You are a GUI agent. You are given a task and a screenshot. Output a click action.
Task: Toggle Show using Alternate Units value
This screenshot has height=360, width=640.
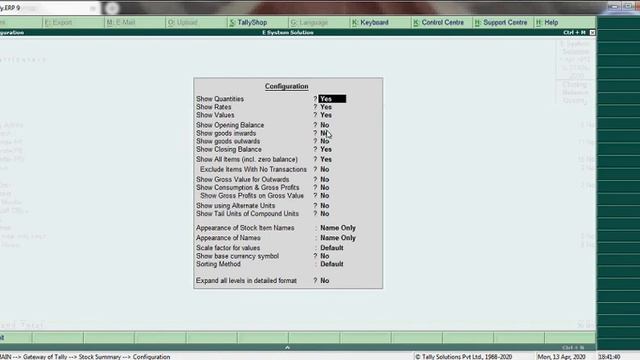(324, 205)
